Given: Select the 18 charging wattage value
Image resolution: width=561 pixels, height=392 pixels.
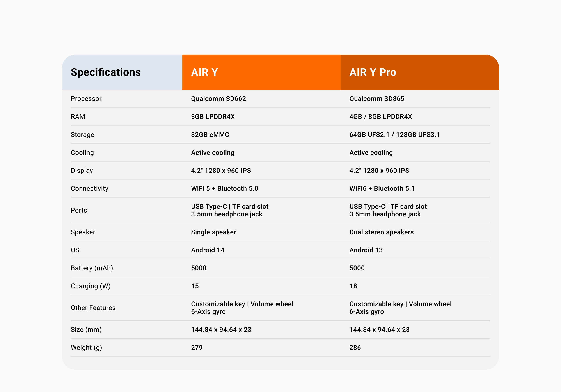Looking at the screenshot, I should (353, 286).
